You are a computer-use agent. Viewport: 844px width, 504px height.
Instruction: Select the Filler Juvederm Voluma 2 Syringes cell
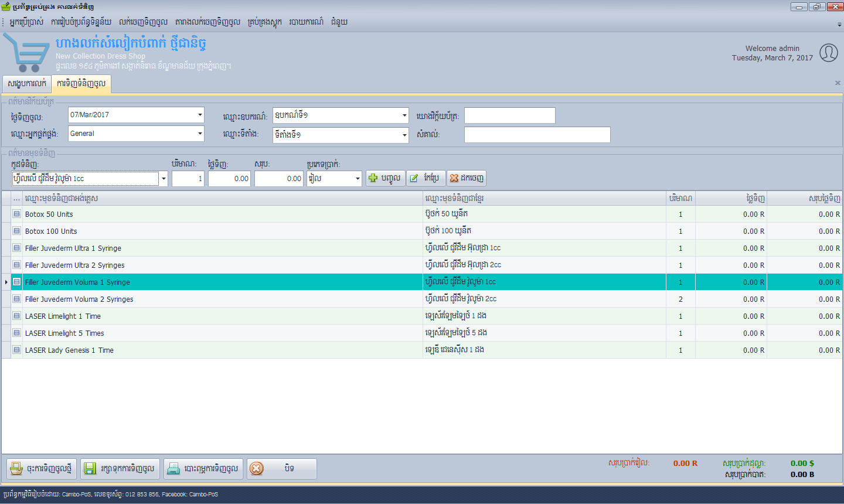(x=222, y=299)
